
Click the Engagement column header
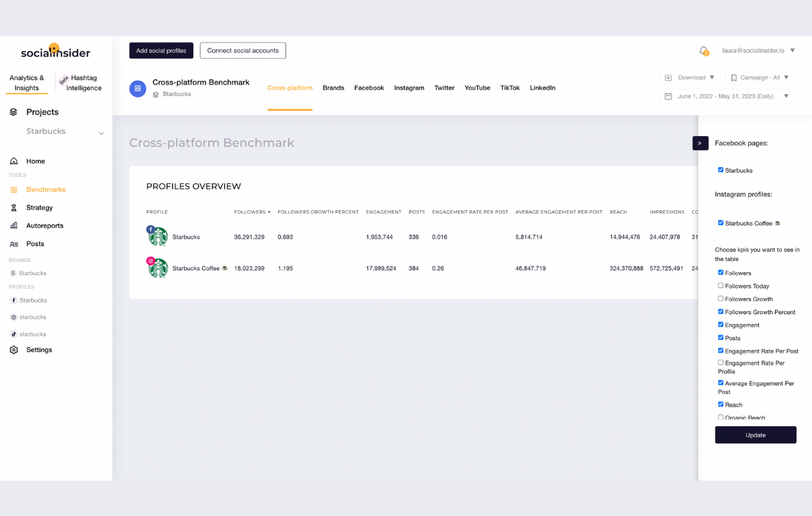pyautogui.click(x=383, y=212)
